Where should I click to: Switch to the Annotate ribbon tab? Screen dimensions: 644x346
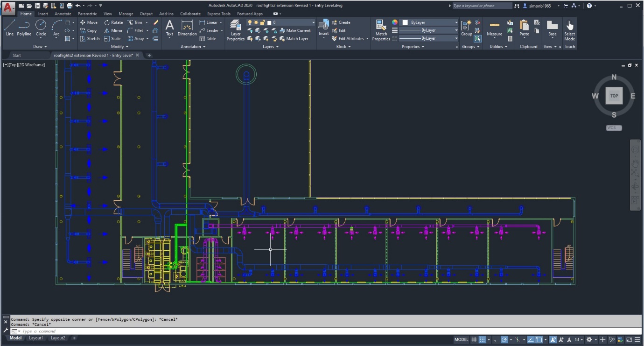coord(63,14)
